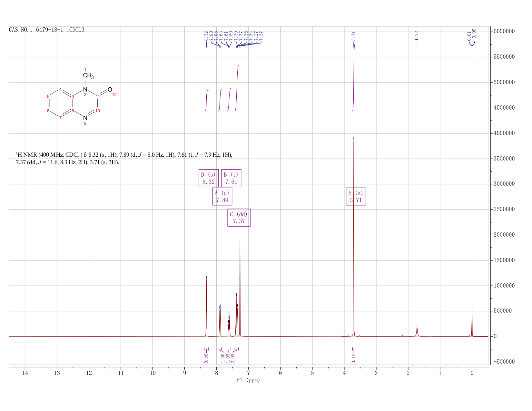Click red atom number 6 on the benzene ring
Image resolution: width=532 pixels, height=411 pixels.
coord(48,111)
